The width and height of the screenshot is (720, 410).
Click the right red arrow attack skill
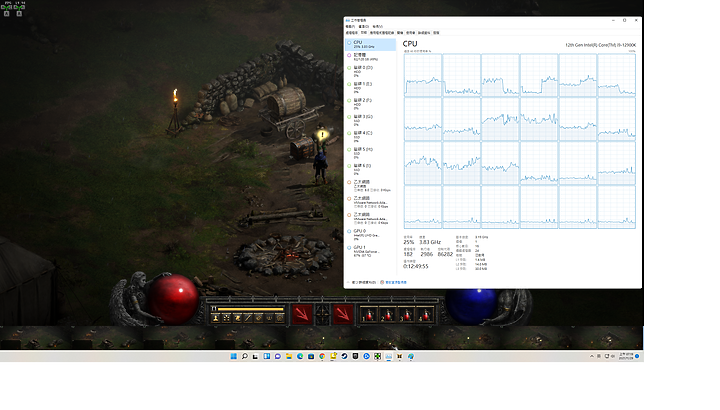(343, 315)
